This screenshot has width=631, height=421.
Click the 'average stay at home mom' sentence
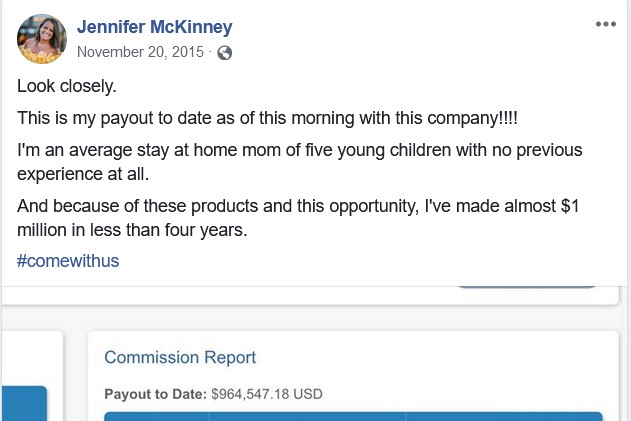coord(299,150)
